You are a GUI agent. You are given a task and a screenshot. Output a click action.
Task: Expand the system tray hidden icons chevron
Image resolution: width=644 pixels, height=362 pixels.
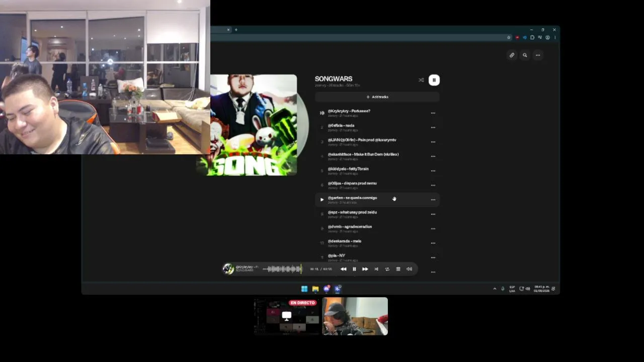pos(495,289)
